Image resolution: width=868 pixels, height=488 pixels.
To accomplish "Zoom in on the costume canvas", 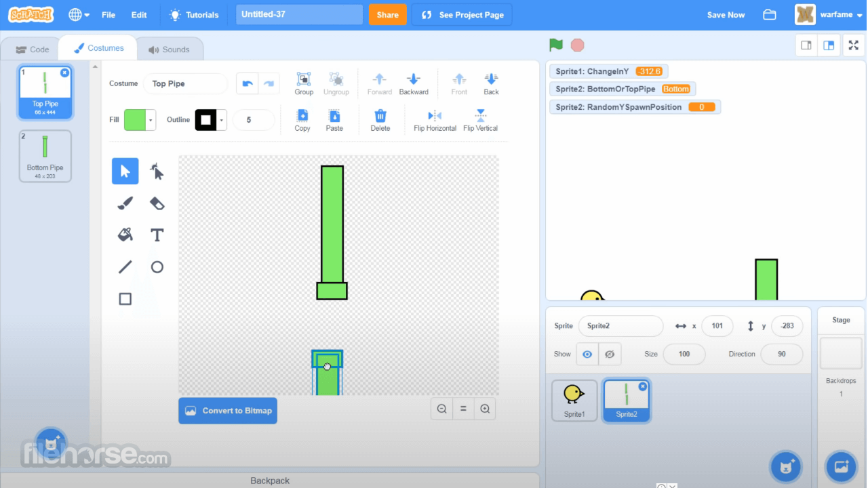I will [485, 409].
